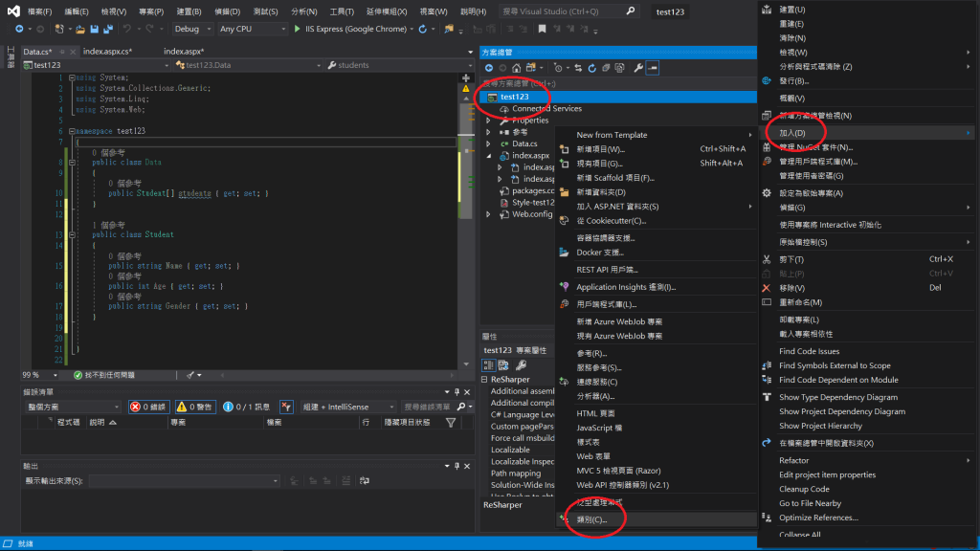Image resolution: width=980 pixels, height=551 pixels.
Task: Click the Sync with Active Document arrows icon
Action: 578,68
